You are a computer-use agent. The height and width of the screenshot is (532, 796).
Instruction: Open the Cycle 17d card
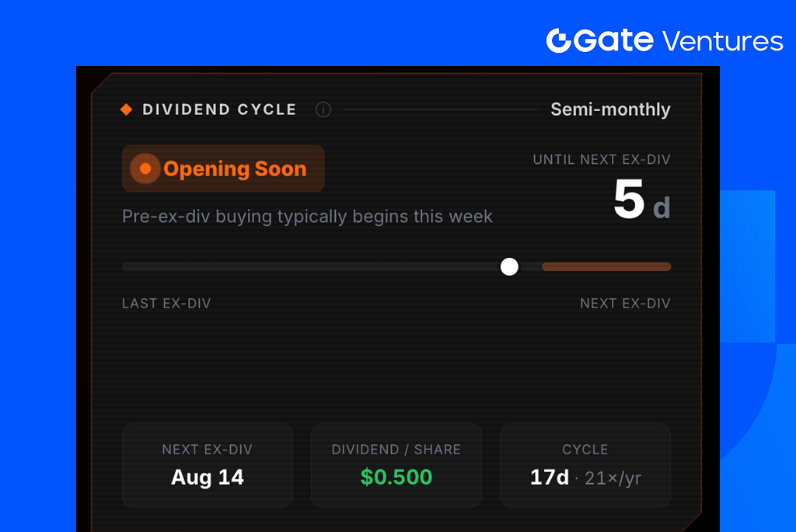coord(585,465)
